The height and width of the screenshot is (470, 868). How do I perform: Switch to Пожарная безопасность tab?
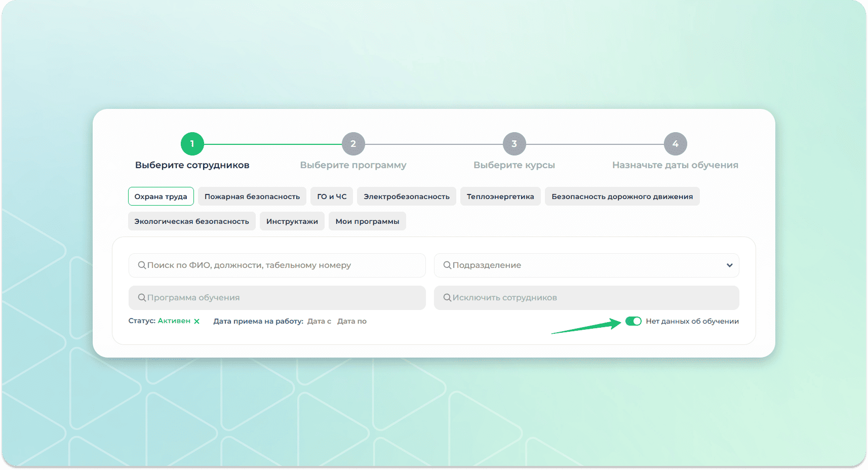click(252, 197)
